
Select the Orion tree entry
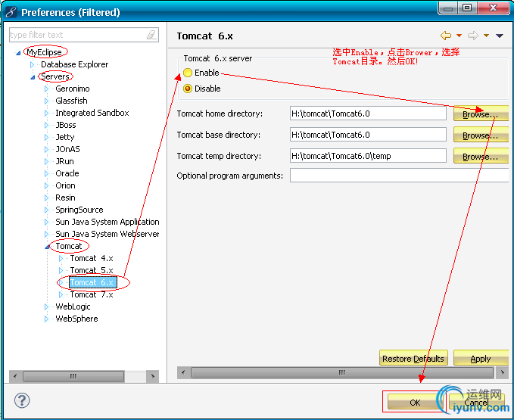(65, 185)
